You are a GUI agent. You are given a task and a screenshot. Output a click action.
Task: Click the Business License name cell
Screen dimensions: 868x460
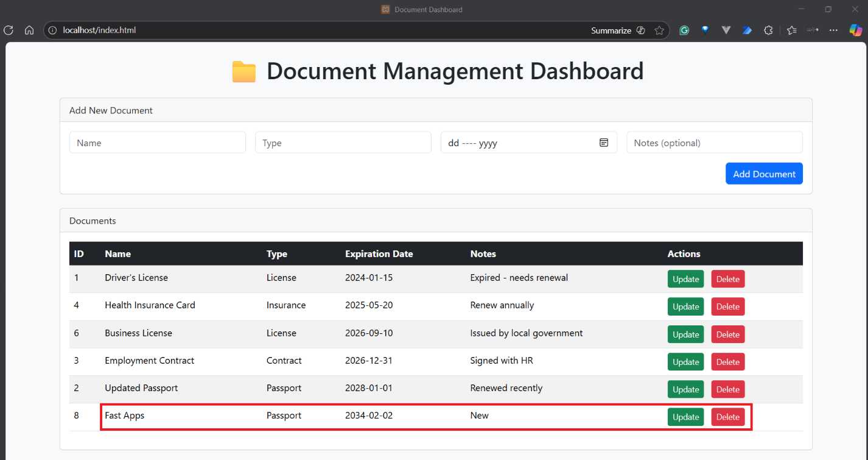138,333
